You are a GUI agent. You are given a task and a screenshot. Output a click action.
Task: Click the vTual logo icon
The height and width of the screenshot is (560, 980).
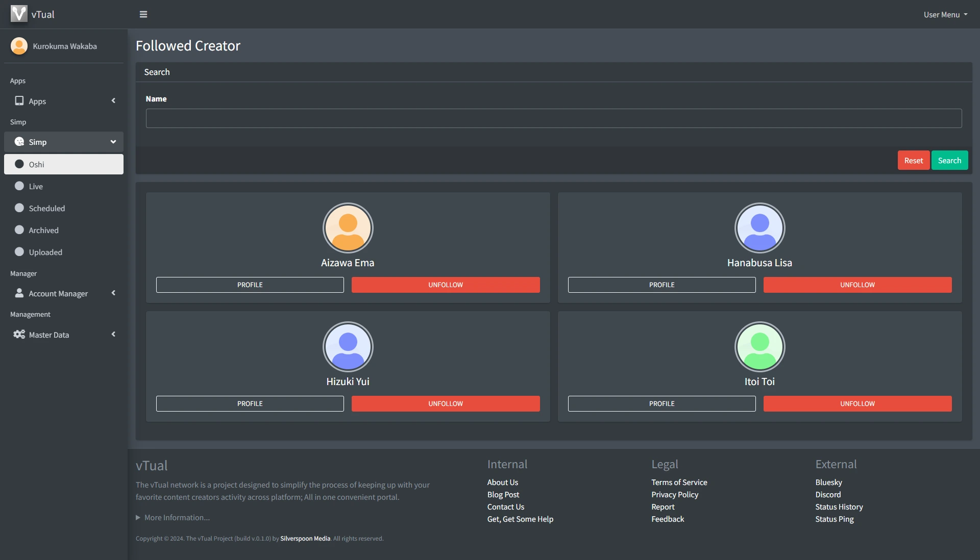tap(19, 14)
